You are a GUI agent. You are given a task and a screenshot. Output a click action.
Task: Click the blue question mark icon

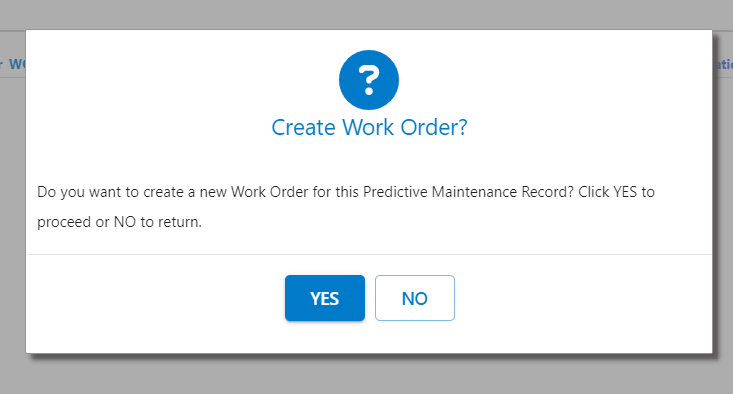[x=369, y=80]
